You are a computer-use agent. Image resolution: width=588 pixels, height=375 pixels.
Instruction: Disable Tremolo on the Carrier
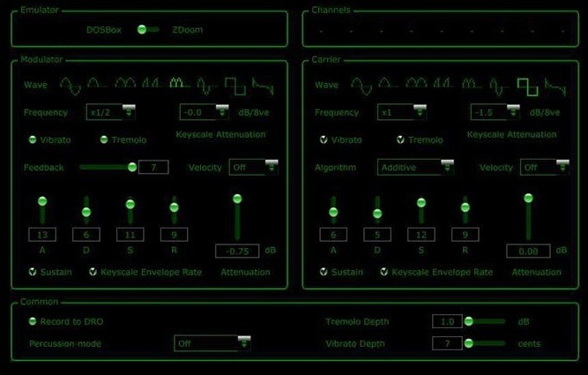(401, 139)
